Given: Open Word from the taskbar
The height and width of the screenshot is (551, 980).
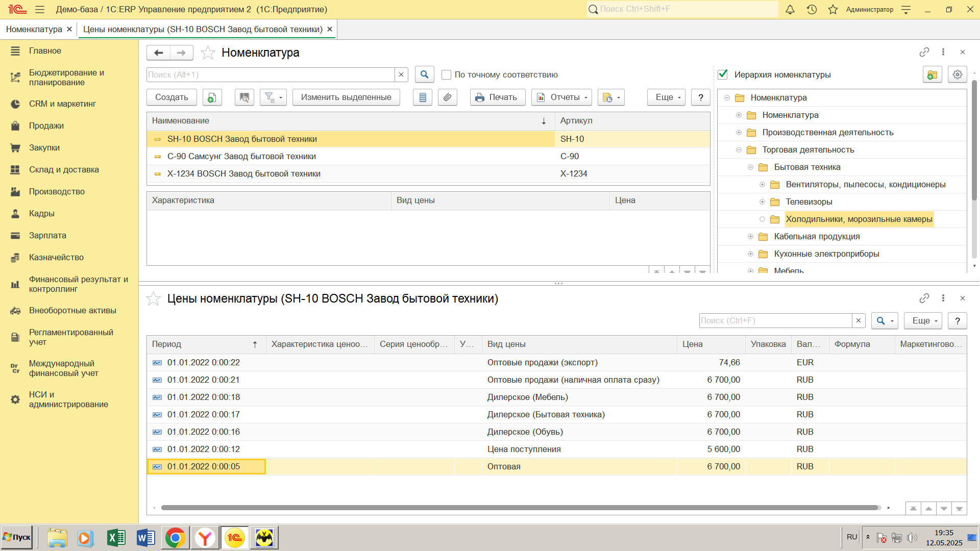Looking at the screenshot, I should click(146, 538).
